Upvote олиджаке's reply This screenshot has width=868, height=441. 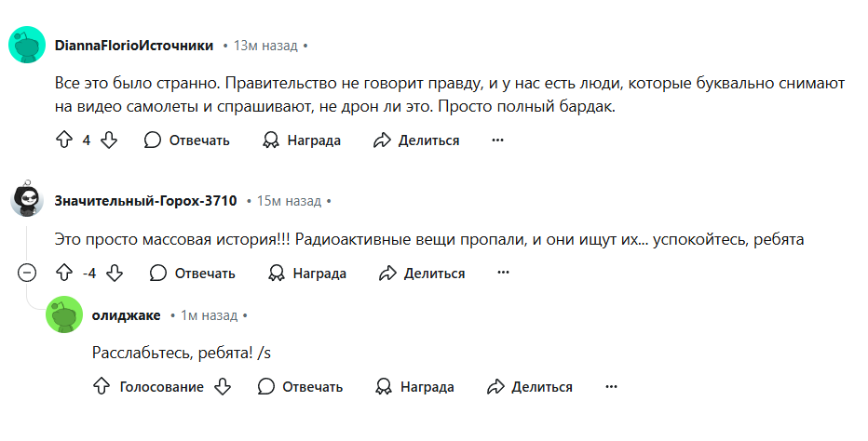click(x=101, y=386)
